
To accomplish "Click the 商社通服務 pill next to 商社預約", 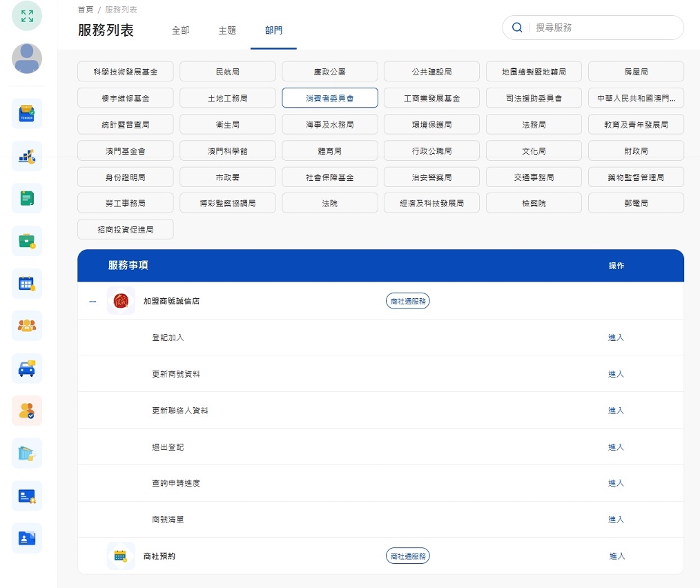I will pos(407,555).
